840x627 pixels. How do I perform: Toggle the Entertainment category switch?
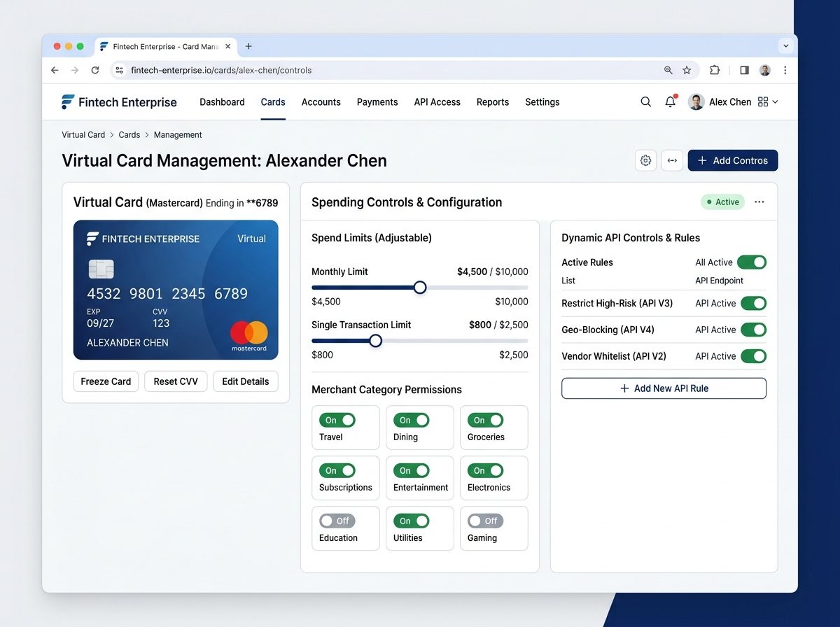coord(412,471)
